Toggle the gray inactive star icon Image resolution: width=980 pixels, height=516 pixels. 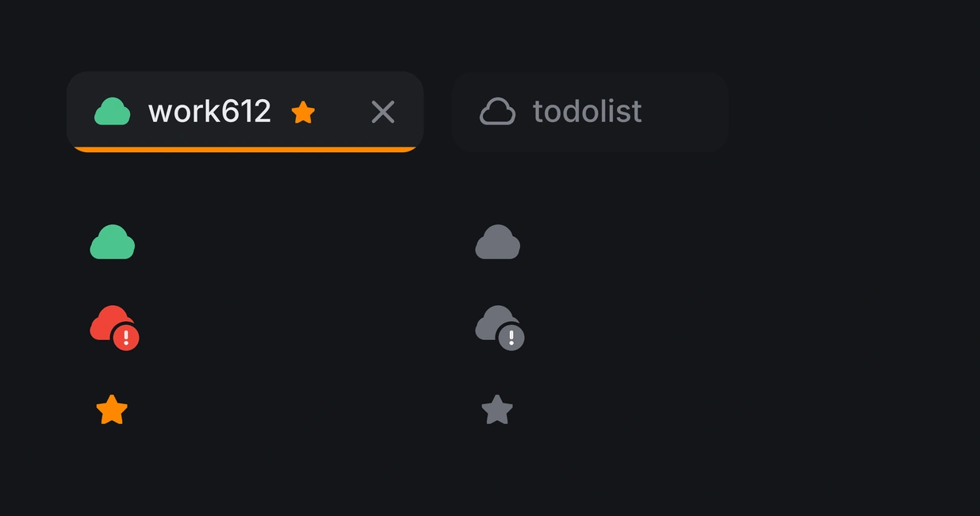pyautogui.click(x=497, y=410)
